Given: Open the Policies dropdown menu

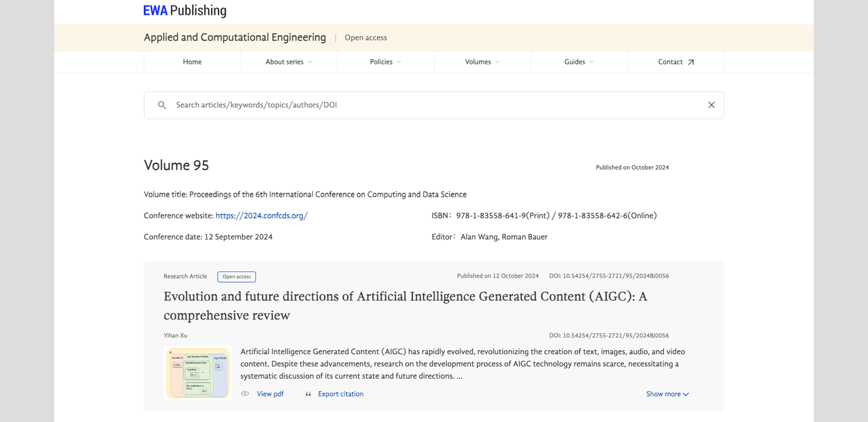Looking at the screenshot, I should click(385, 62).
